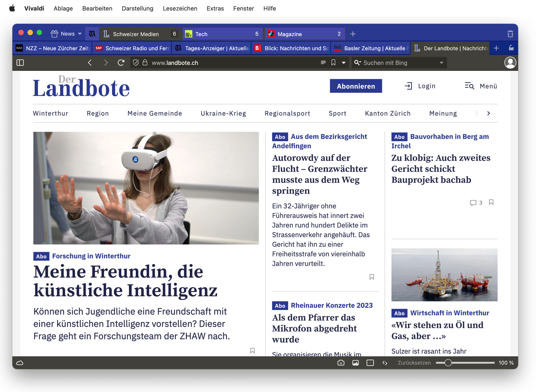Click the tracker blocker shield icon
The width and height of the screenshot is (536, 392).
136,63
